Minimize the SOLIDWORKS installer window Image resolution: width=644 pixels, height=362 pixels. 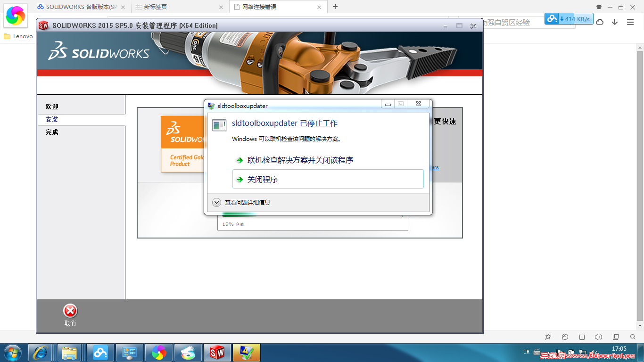[x=446, y=26]
